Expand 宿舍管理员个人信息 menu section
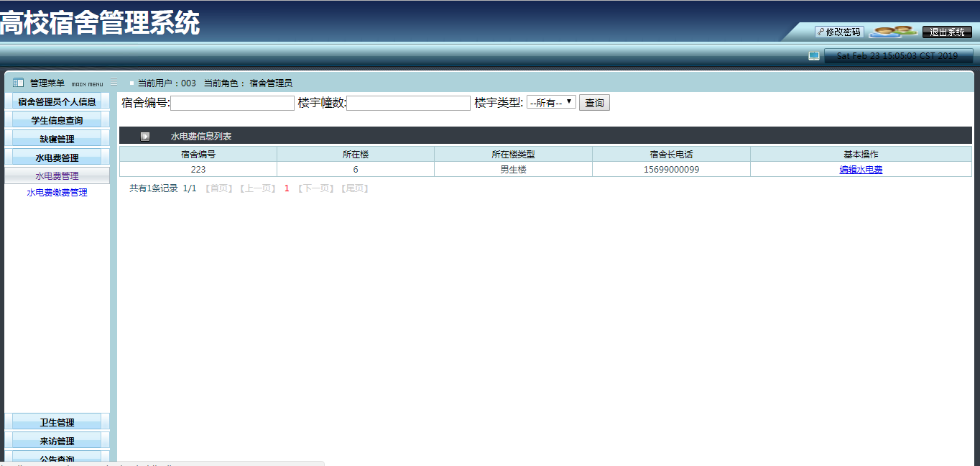This screenshot has height=466, width=980. click(x=57, y=101)
